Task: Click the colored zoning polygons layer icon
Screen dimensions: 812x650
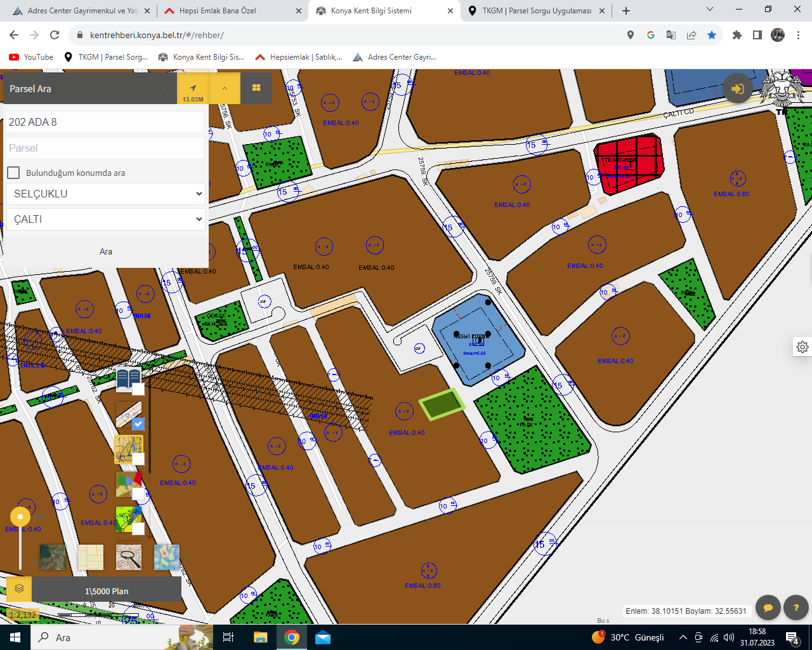Action: coord(128,483)
